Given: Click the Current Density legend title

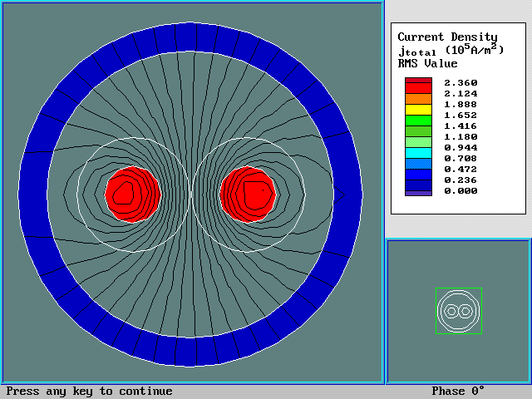Looking at the screenshot, I should [x=447, y=37].
